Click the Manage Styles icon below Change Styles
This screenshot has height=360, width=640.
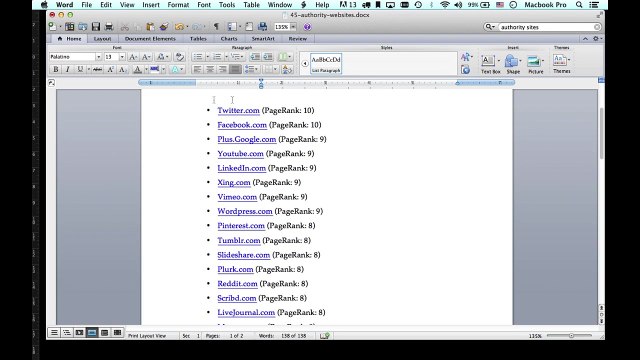465,70
